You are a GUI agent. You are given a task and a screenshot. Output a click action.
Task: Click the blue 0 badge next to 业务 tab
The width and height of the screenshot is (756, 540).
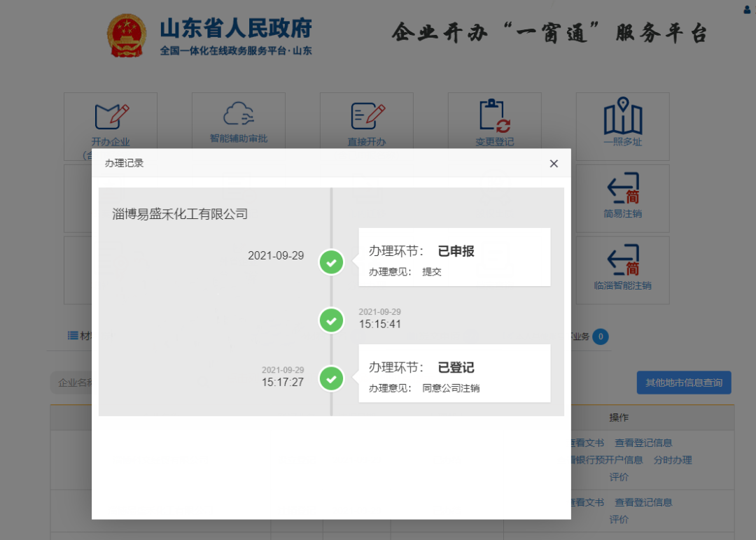click(601, 336)
